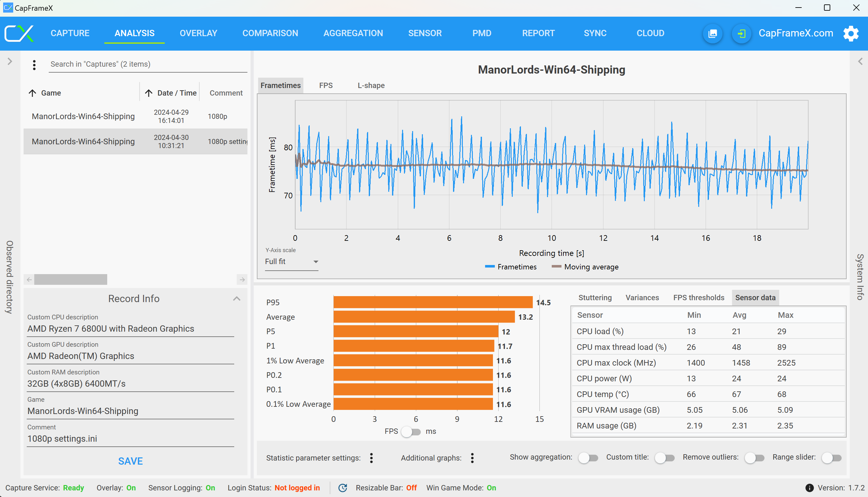Open CapFrameX.com website link
The height and width of the screenshot is (497, 868).
point(795,33)
